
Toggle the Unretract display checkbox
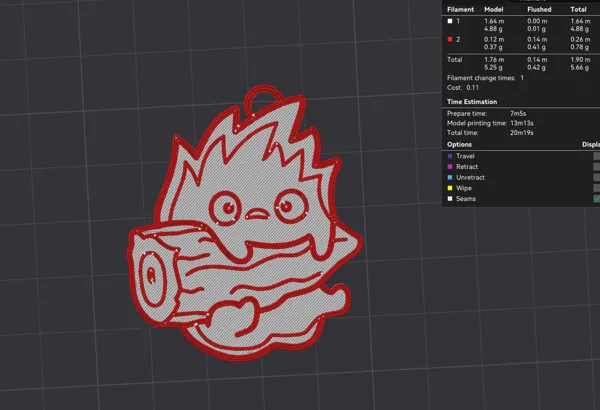click(x=597, y=178)
